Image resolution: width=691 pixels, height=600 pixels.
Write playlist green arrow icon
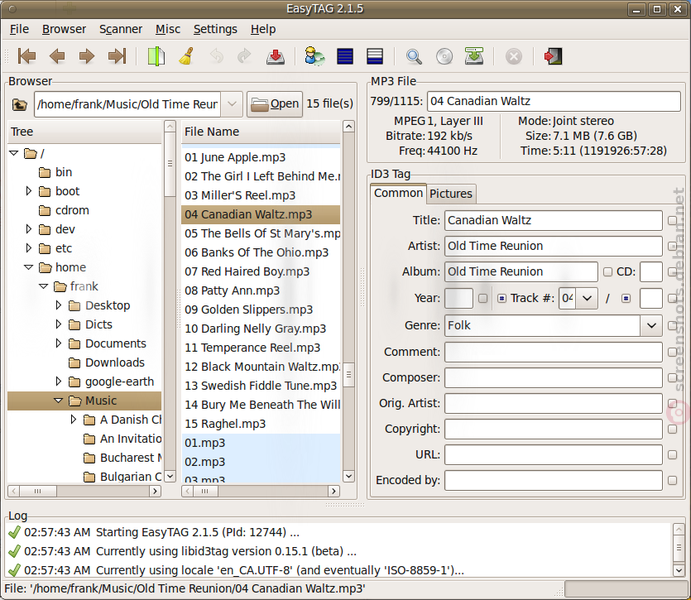pyautogui.click(x=474, y=56)
